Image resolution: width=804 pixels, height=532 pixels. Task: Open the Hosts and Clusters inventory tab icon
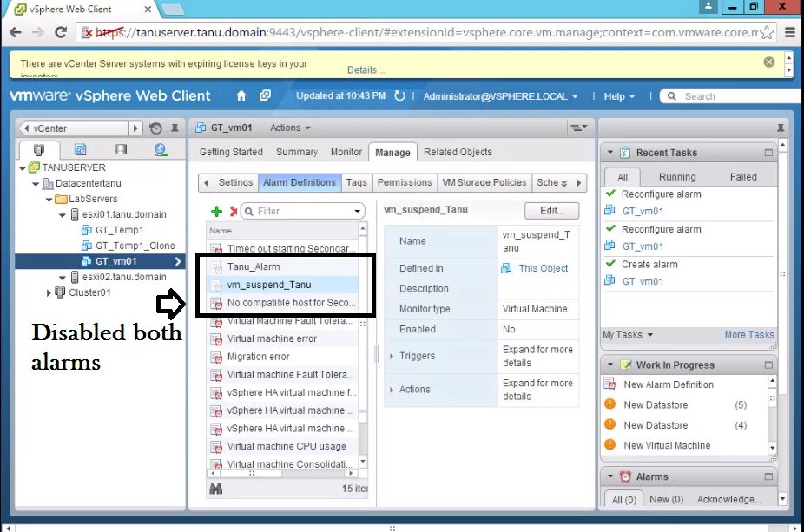(x=39, y=149)
